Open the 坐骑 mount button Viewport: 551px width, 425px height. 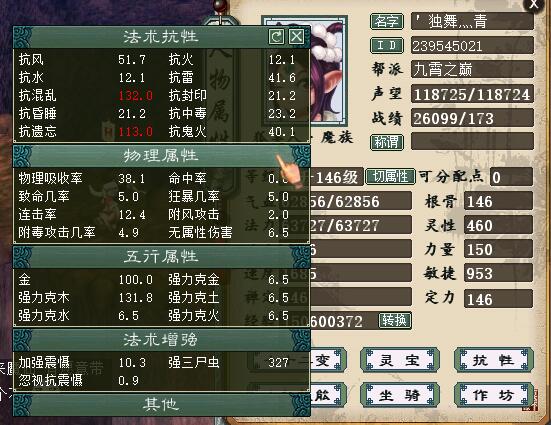(x=400, y=395)
